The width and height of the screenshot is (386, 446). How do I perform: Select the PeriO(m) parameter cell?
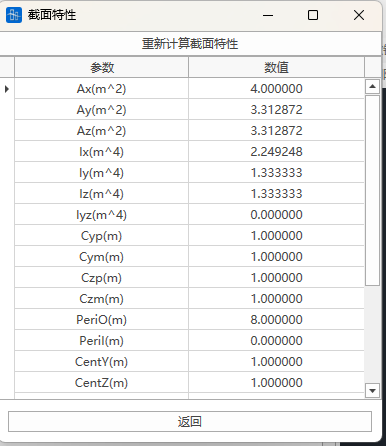coord(101,320)
